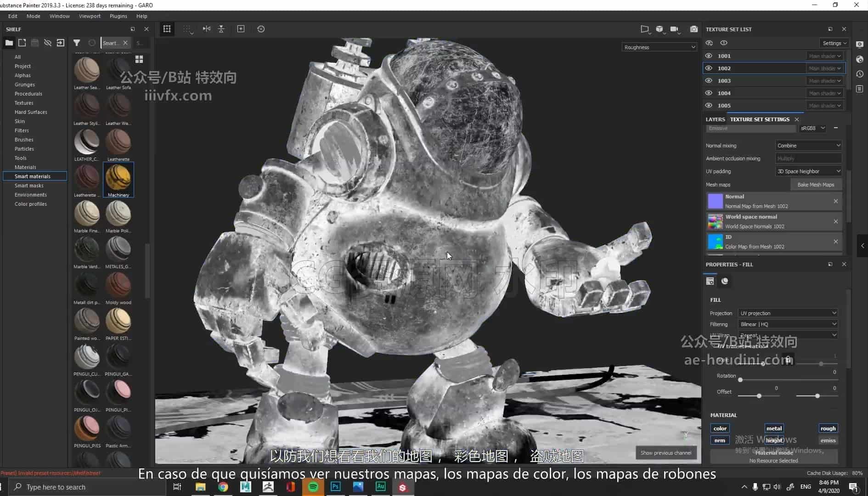Open the material sphere tab icon
The image size is (868, 496).
coord(725,281)
